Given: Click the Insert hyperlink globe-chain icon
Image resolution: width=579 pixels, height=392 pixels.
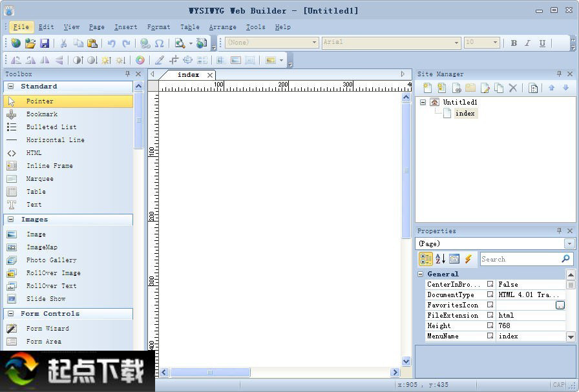Looking at the screenshot, I should click(x=145, y=43).
